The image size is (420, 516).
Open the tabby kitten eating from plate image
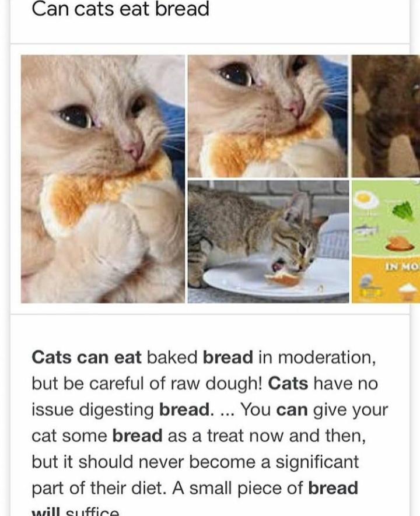(x=268, y=241)
